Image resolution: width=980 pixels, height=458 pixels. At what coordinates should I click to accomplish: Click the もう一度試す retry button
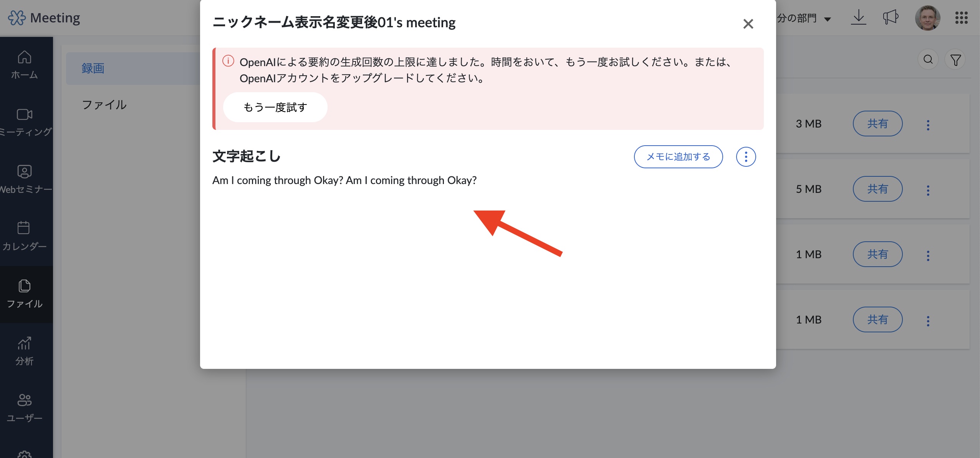[x=275, y=107]
